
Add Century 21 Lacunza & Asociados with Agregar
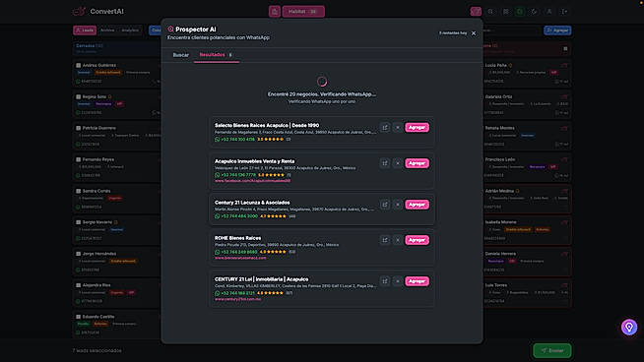[417, 205]
